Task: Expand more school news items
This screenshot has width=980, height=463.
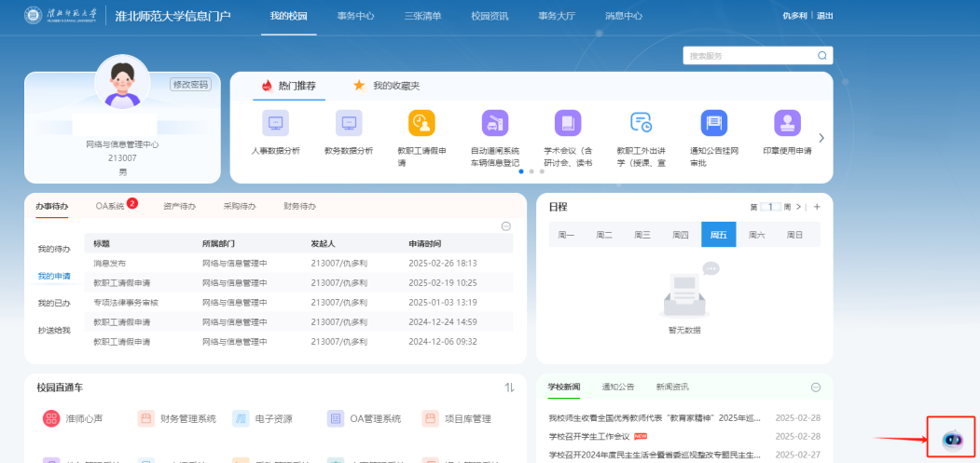Action: click(x=816, y=387)
